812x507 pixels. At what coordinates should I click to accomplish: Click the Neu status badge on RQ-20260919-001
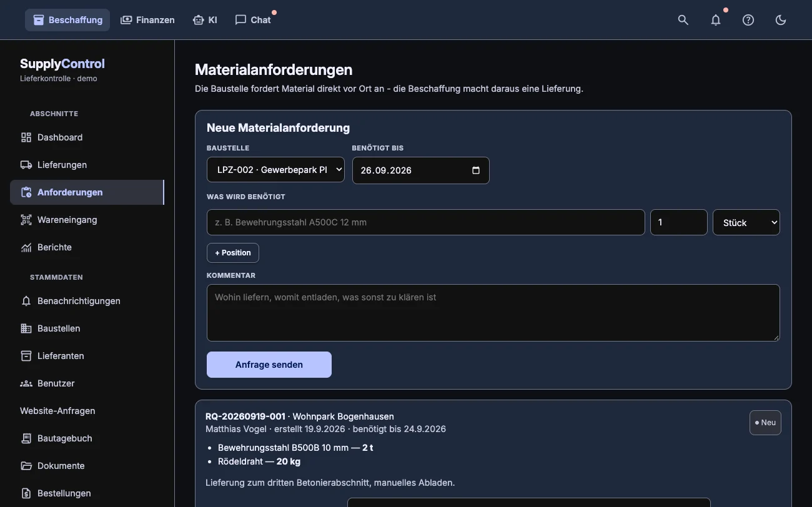765,423
